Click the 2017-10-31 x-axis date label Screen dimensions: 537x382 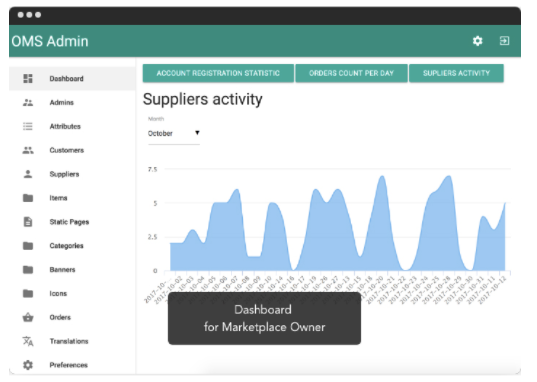click(470, 289)
